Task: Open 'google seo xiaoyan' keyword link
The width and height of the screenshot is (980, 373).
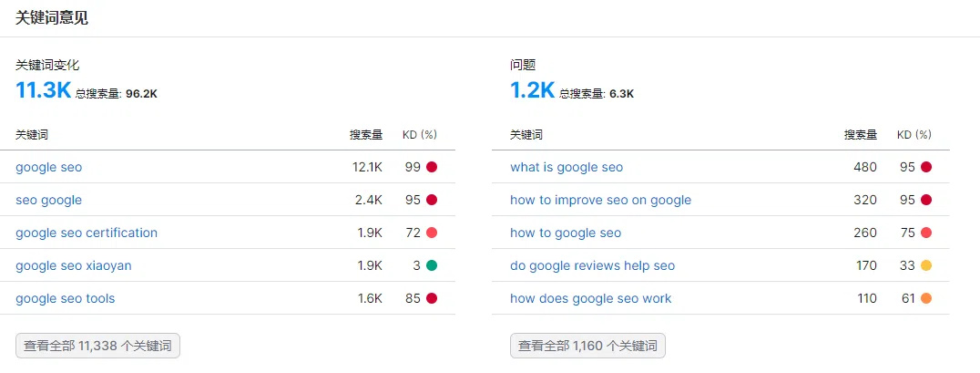Action: [x=74, y=265]
